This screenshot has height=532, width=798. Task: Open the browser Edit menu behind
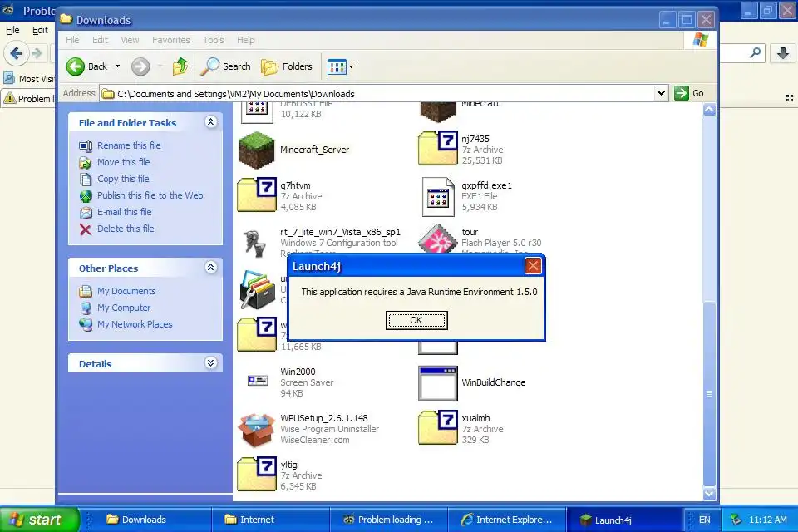40,30
